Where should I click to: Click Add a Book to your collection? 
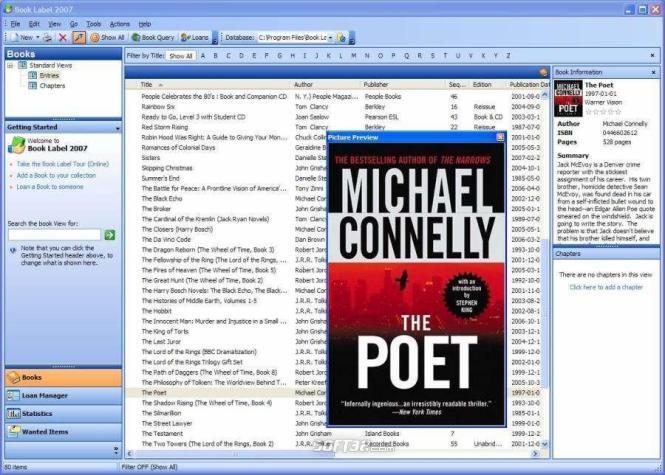click(56, 176)
